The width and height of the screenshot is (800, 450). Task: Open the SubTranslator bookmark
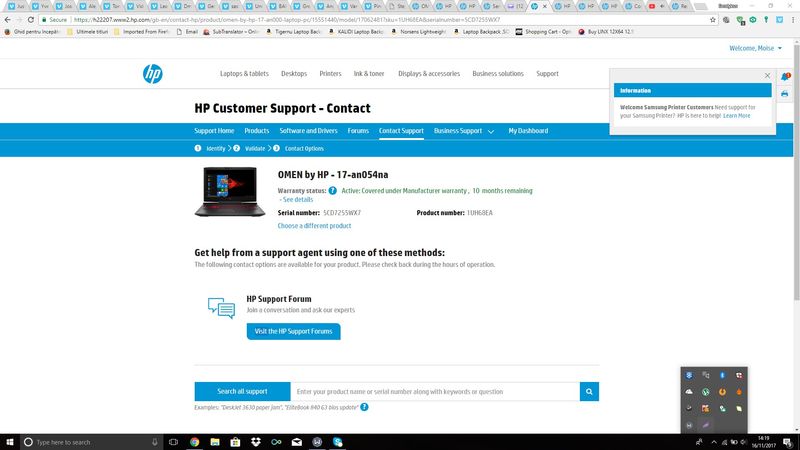232,32
